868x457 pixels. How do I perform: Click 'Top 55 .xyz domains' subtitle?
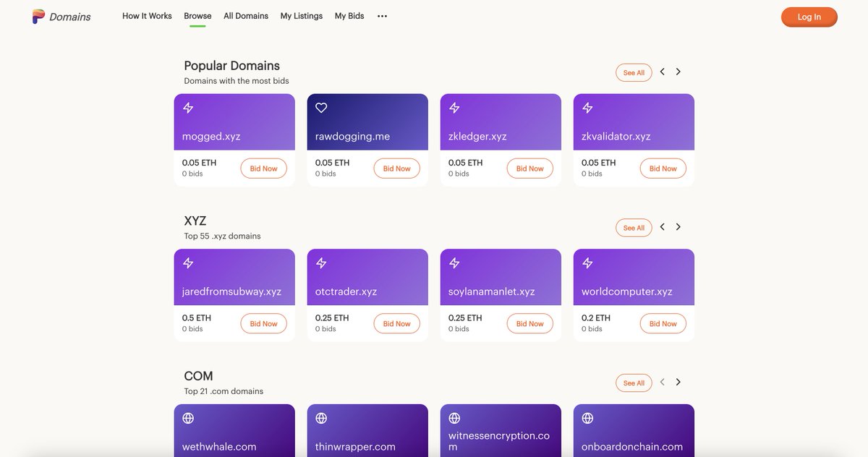pos(222,236)
